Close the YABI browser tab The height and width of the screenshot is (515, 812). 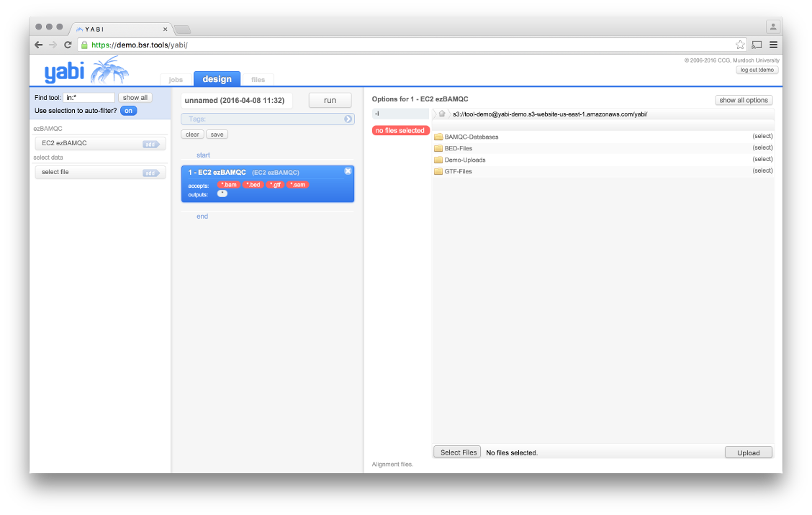click(x=165, y=29)
